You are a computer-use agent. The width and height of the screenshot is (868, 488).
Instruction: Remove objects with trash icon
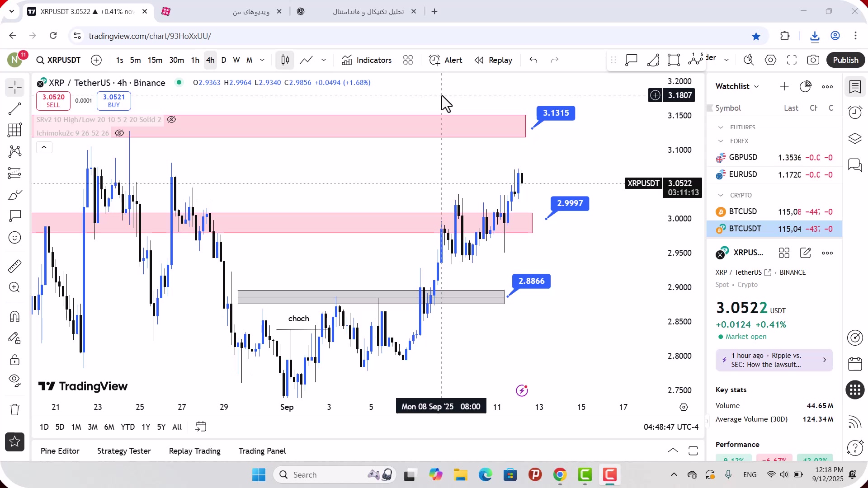[x=14, y=410]
